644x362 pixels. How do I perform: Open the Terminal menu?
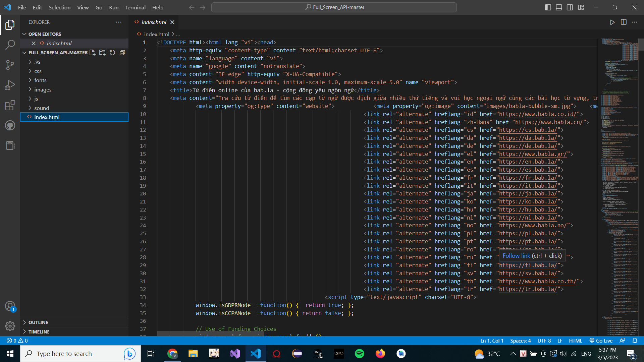tap(135, 7)
